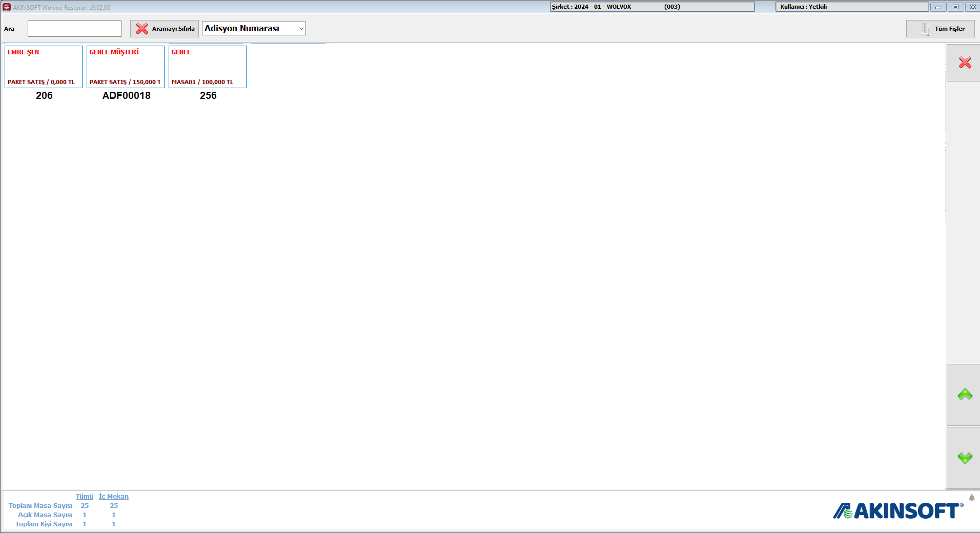Click the notification bell icon

[x=971, y=498]
